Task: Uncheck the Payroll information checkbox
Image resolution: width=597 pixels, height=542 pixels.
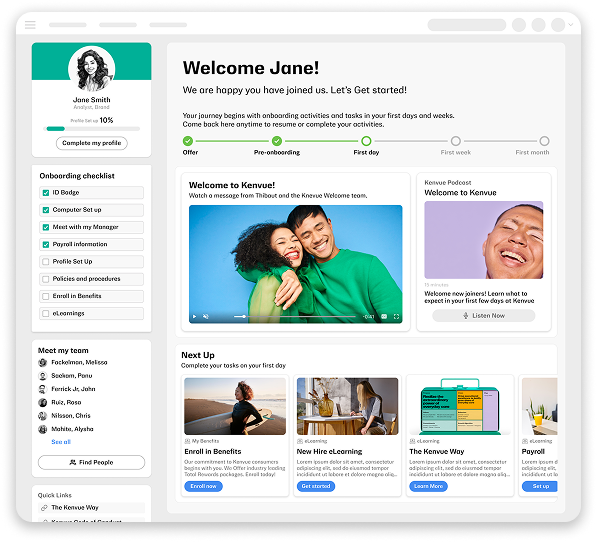Action: pos(46,244)
